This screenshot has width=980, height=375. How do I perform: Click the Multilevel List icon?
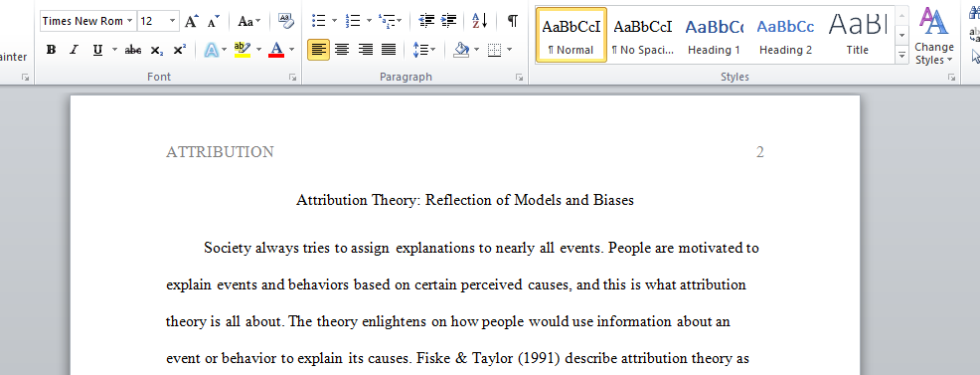point(388,21)
